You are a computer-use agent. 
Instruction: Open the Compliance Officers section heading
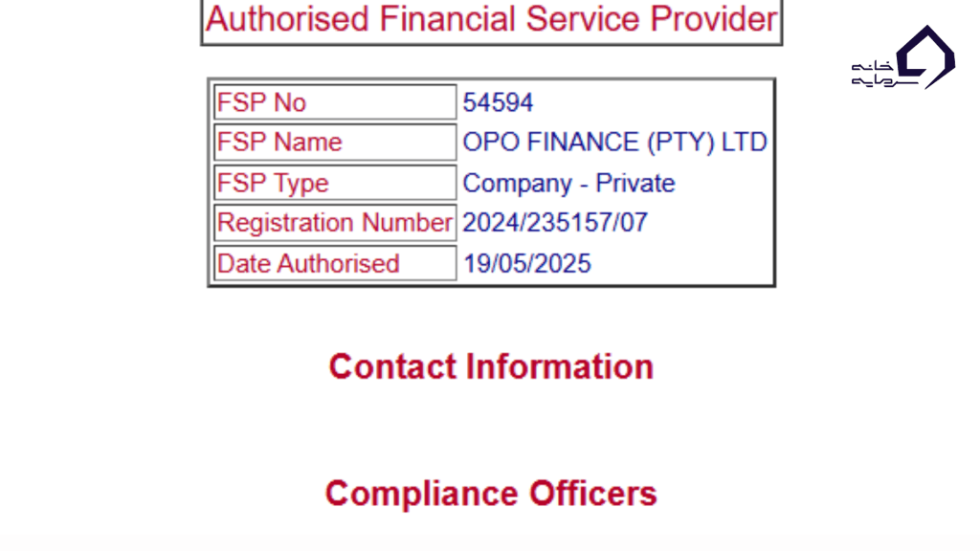click(x=491, y=494)
